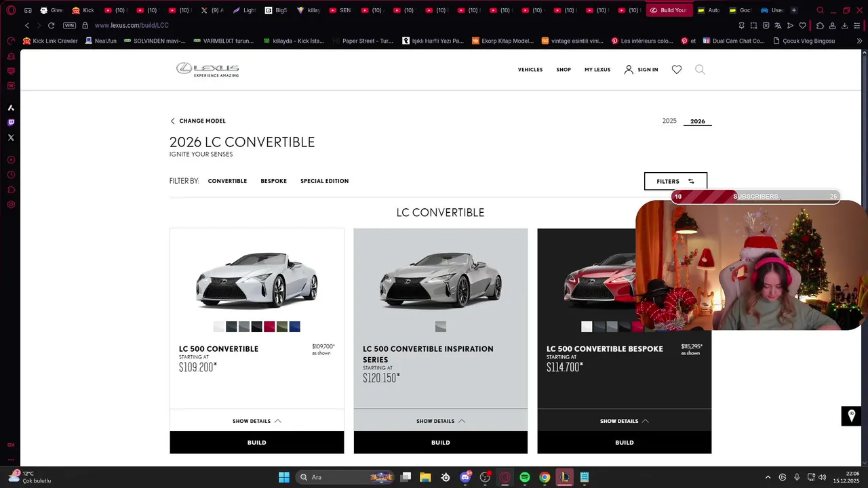Click the white LC 500 Convertible image
Screen dimensions: 868x488
pyautogui.click(x=257, y=279)
